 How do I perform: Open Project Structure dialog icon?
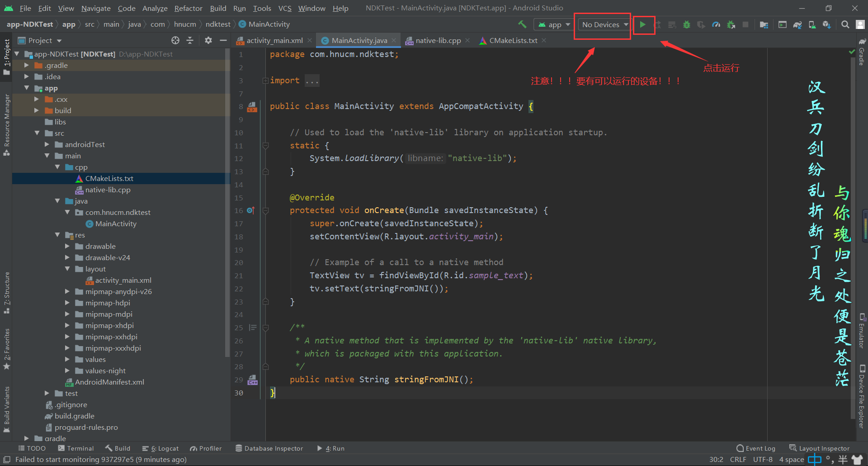point(764,24)
